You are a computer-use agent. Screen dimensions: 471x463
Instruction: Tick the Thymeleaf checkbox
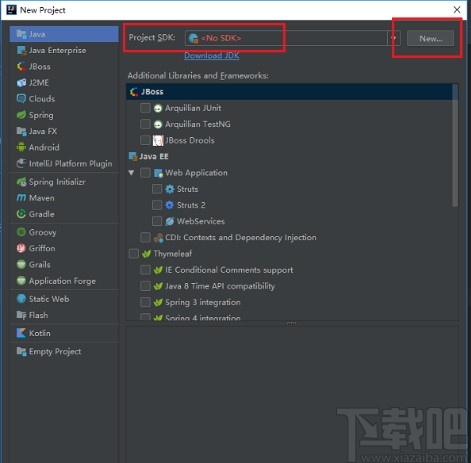click(134, 254)
